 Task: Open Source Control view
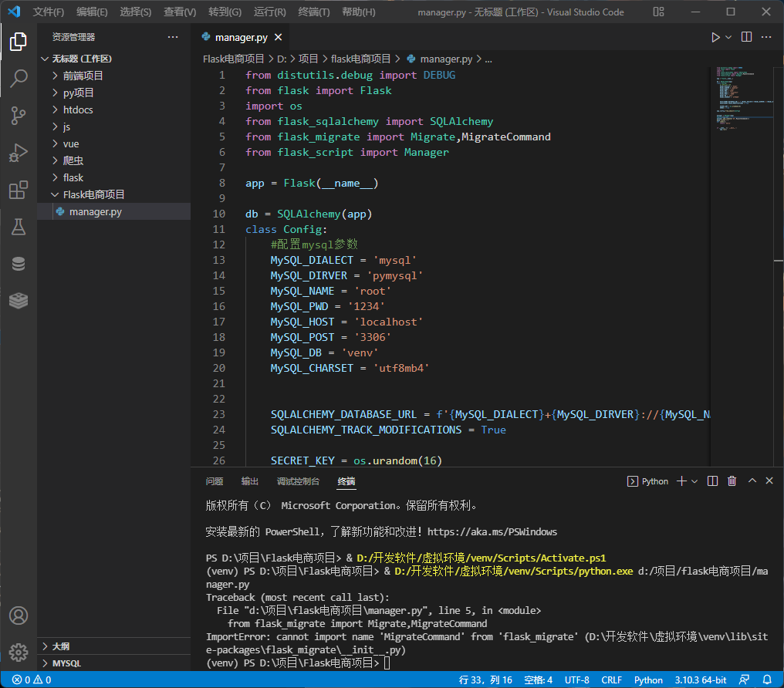click(19, 116)
